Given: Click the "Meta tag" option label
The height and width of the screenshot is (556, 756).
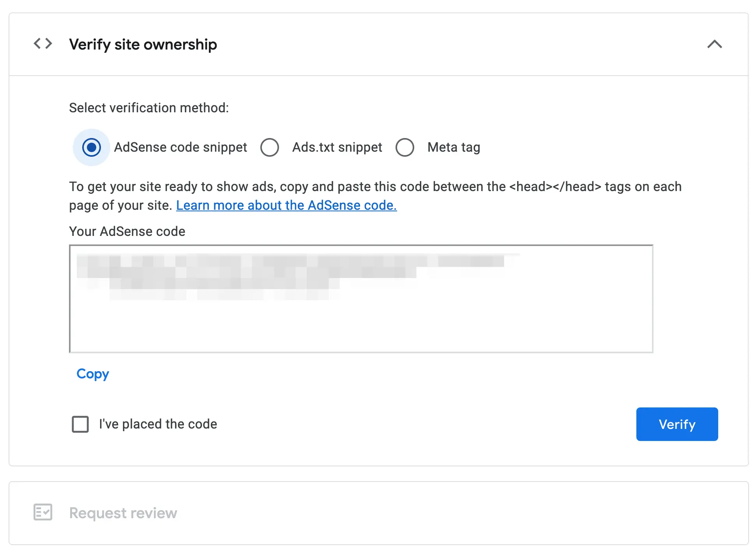Looking at the screenshot, I should click(x=454, y=147).
